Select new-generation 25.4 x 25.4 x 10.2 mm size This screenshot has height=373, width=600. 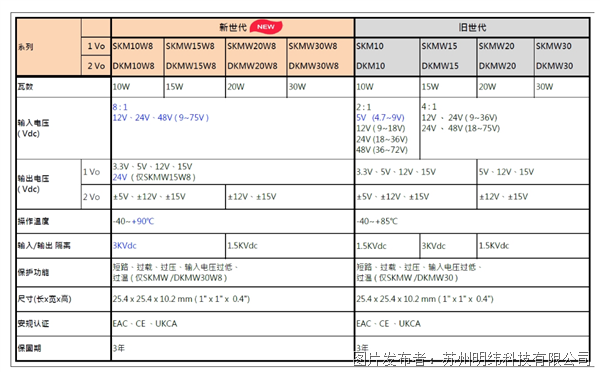pos(181,299)
